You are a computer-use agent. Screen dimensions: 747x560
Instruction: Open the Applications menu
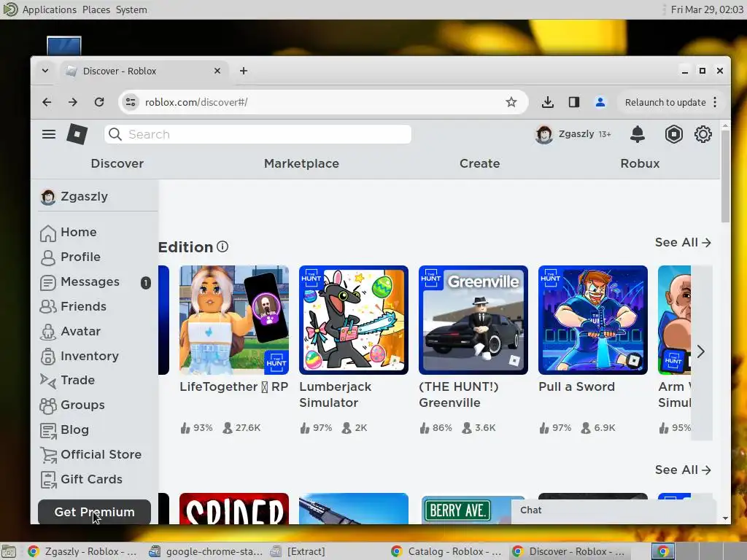(49, 9)
